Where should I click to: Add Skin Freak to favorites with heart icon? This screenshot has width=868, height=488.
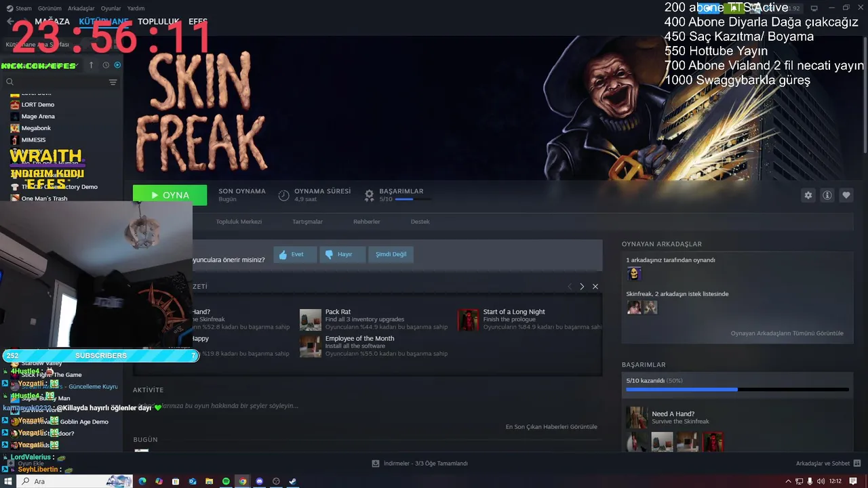click(846, 195)
